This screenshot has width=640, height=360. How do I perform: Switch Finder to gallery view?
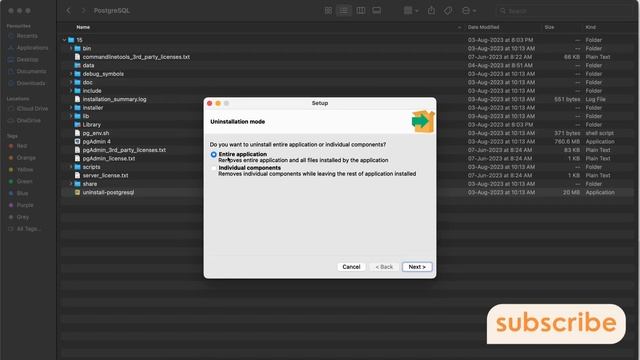pos(377,11)
